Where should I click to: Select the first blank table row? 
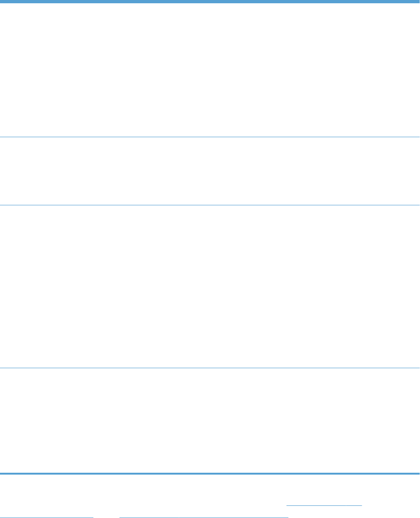(210, 70)
